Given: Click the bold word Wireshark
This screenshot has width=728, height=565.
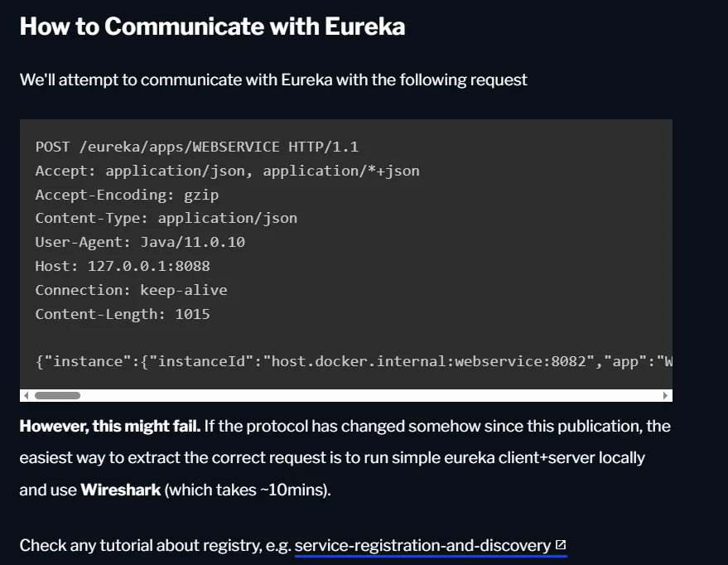Looking at the screenshot, I should pos(121,490).
